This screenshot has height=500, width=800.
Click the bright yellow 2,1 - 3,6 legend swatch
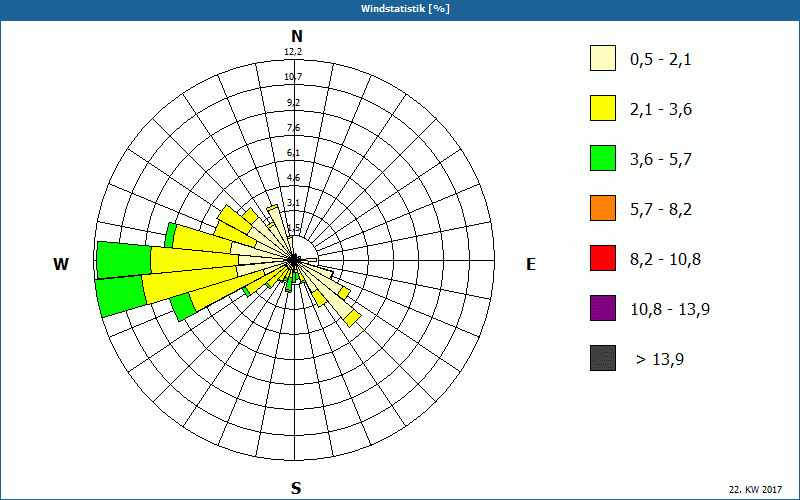[x=603, y=108]
